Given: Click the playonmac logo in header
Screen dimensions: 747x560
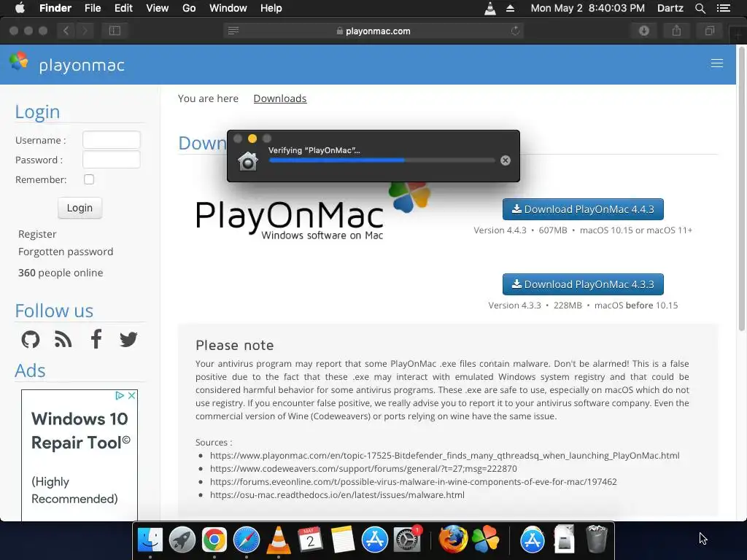Looking at the screenshot, I should point(66,64).
